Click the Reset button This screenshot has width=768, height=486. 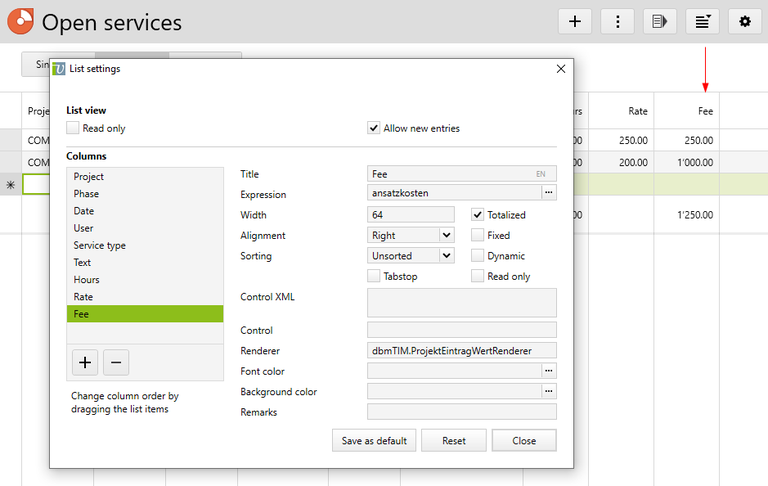454,440
